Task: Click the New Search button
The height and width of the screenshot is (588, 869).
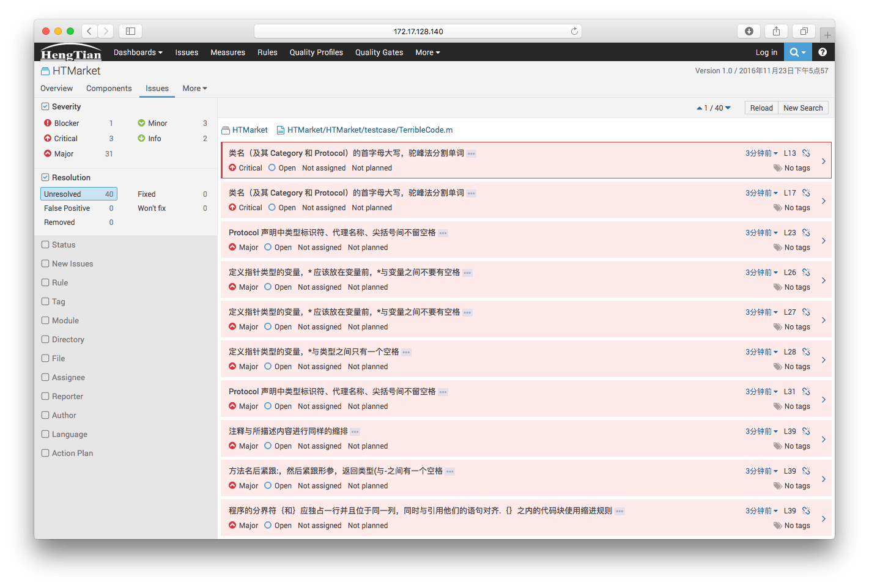Action: tap(803, 108)
